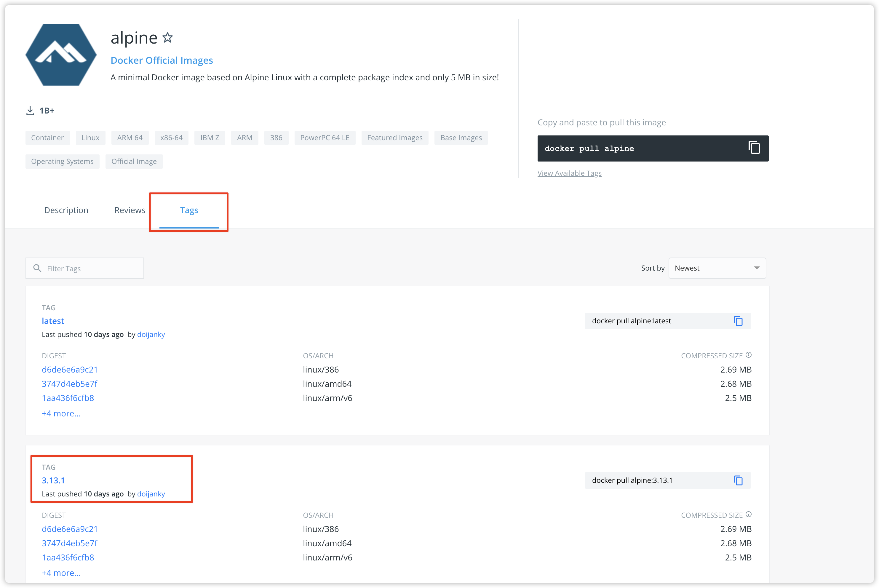Click the docker pull alpine:3.13.1 text
The width and height of the screenshot is (879, 588).
click(632, 480)
